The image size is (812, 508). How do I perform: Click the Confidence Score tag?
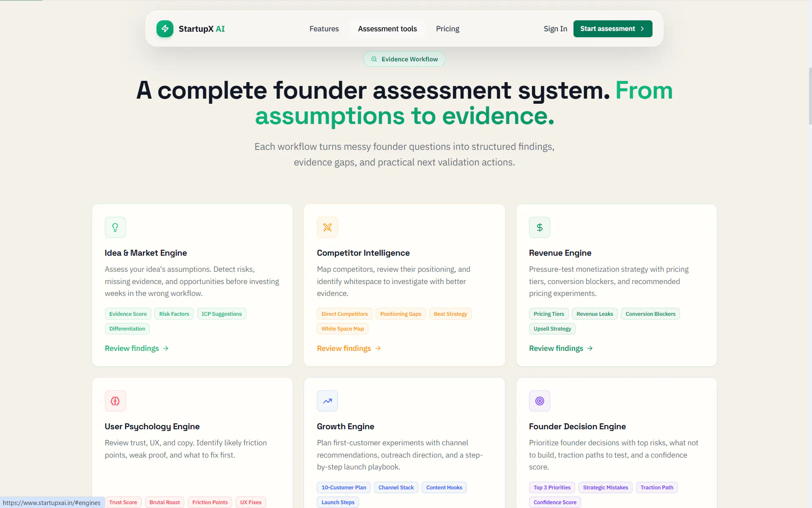pyautogui.click(x=555, y=502)
